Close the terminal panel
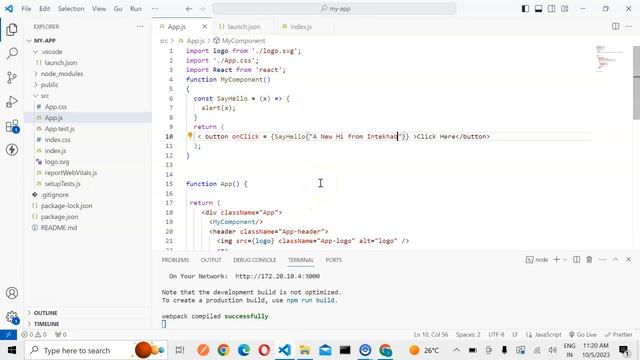640x360 pixels. [628, 260]
